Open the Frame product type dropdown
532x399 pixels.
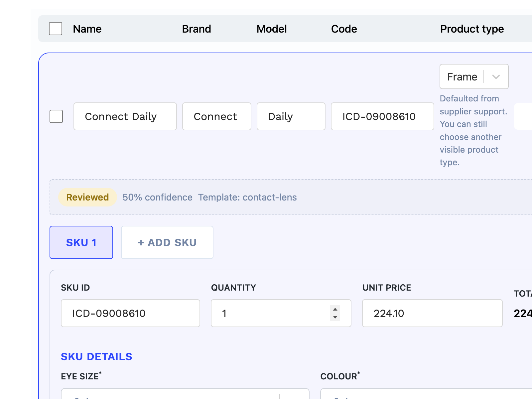pyautogui.click(x=474, y=76)
